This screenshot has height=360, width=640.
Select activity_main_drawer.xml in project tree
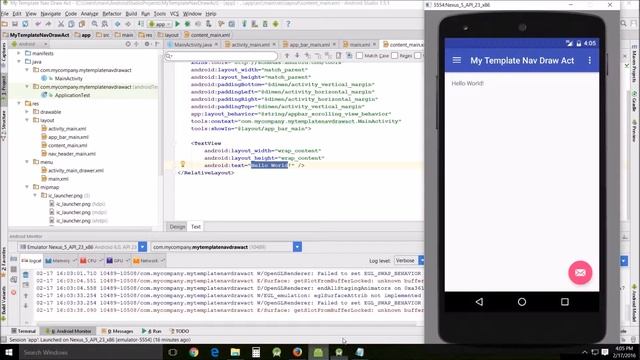[76, 170]
